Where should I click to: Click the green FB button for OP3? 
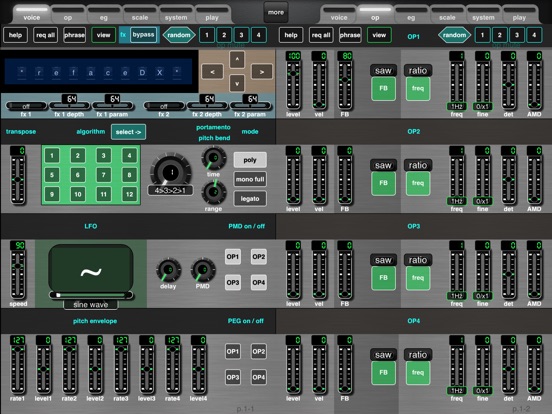click(383, 278)
